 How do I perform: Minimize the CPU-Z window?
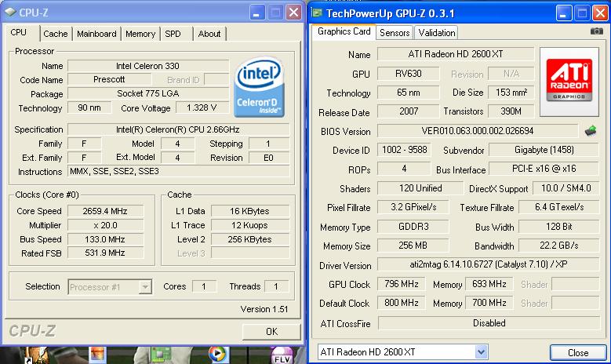click(256, 13)
